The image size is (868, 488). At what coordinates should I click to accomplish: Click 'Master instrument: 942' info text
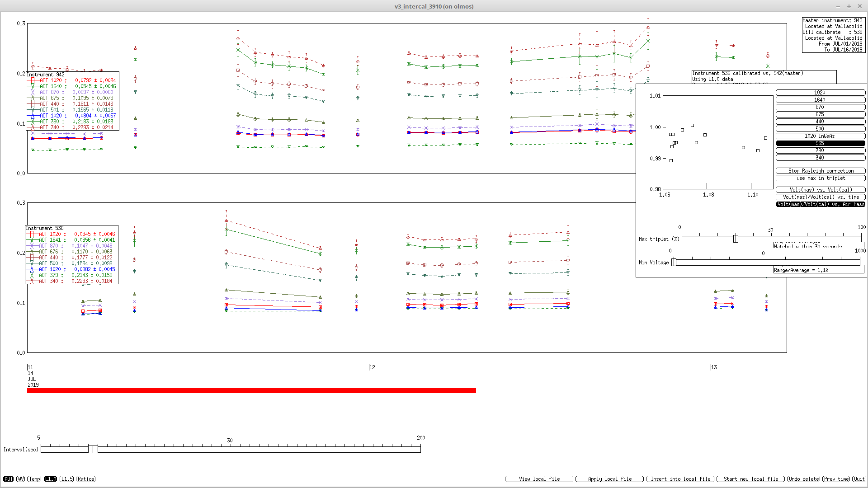coord(832,20)
